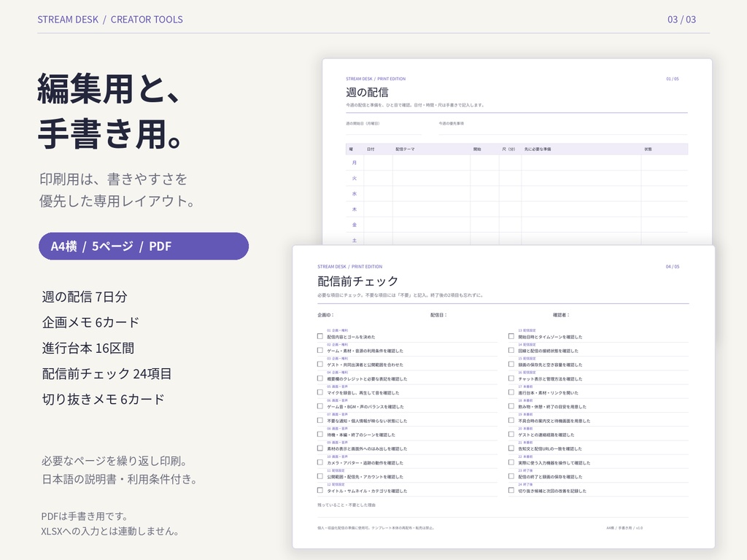Check the 告知文と配信URLの一致 box
Viewport: 747px width, 560px height.
(x=511, y=448)
